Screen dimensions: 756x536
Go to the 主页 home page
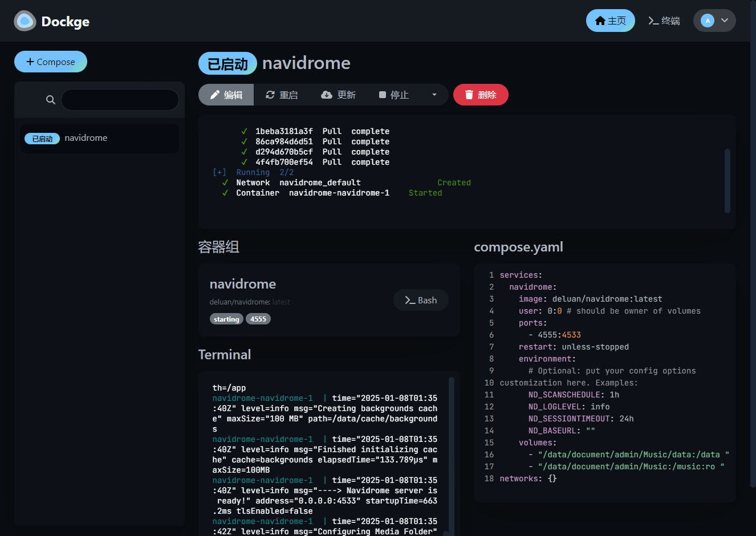pos(611,21)
